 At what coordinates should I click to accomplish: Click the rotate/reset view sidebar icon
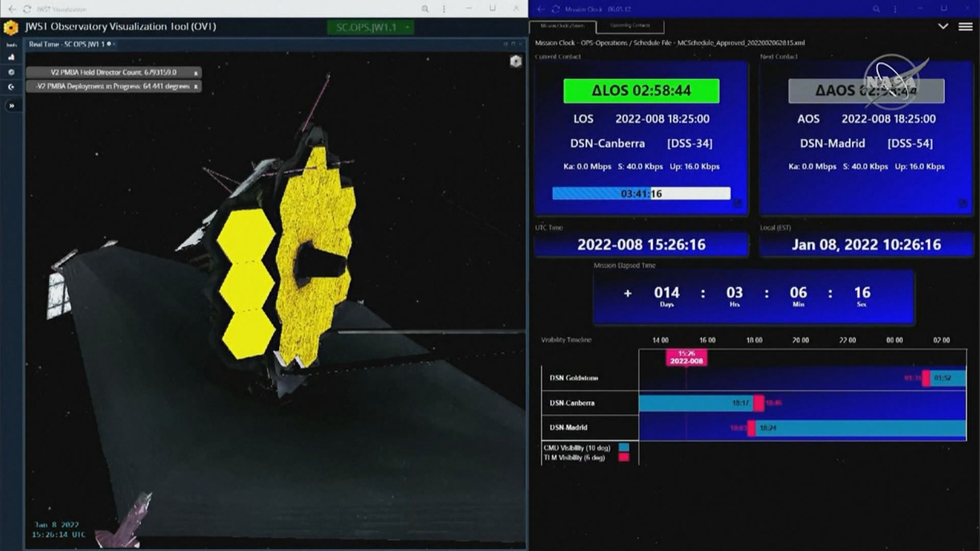[x=11, y=87]
